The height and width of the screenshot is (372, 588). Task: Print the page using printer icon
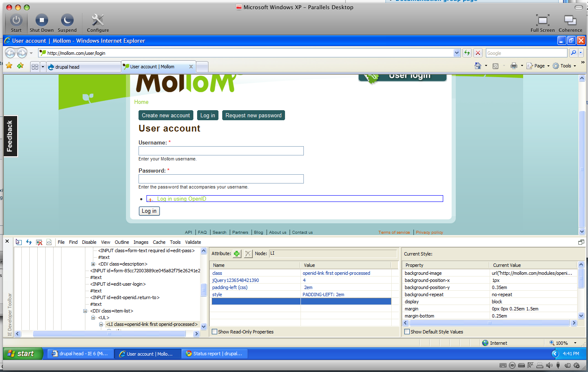(x=514, y=66)
